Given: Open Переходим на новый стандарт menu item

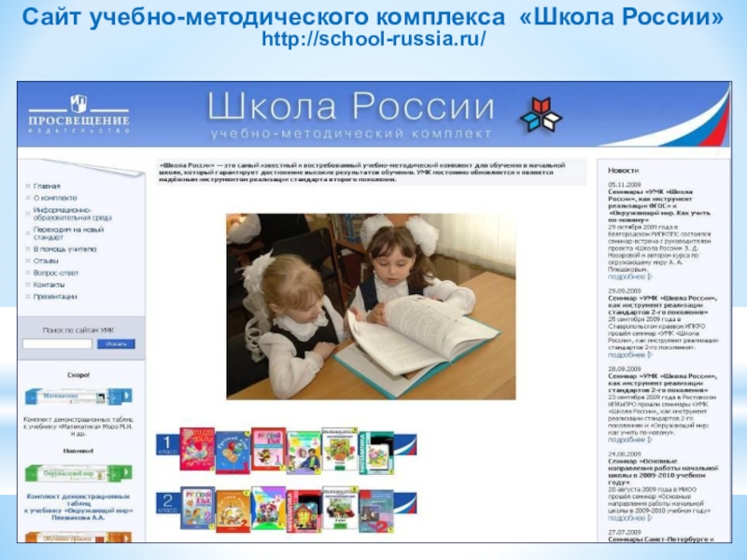Looking at the screenshot, I should [x=68, y=233].
